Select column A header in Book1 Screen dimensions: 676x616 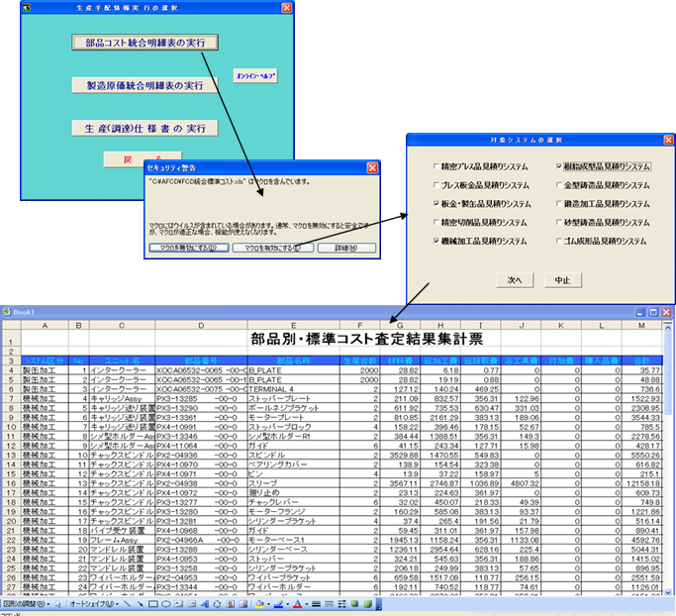click(45, 325)
